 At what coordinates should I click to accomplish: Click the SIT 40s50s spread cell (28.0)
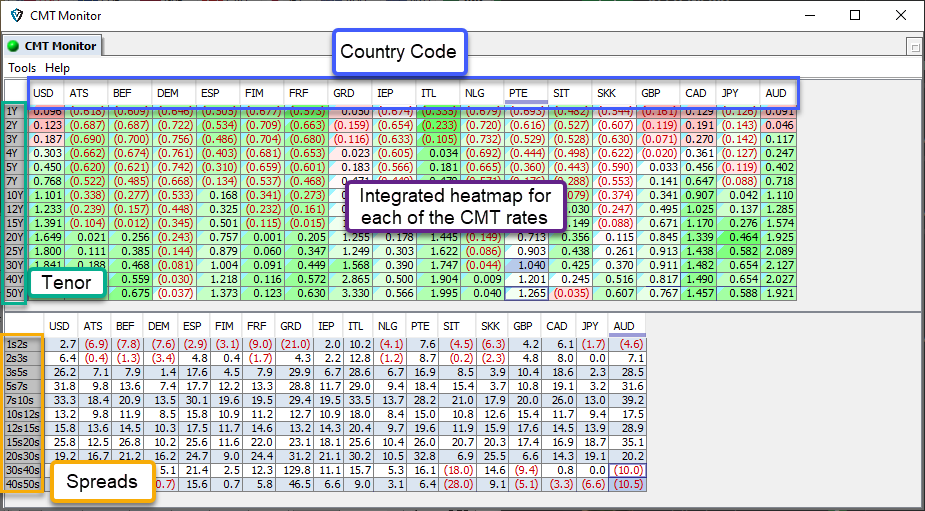[458, 484]
